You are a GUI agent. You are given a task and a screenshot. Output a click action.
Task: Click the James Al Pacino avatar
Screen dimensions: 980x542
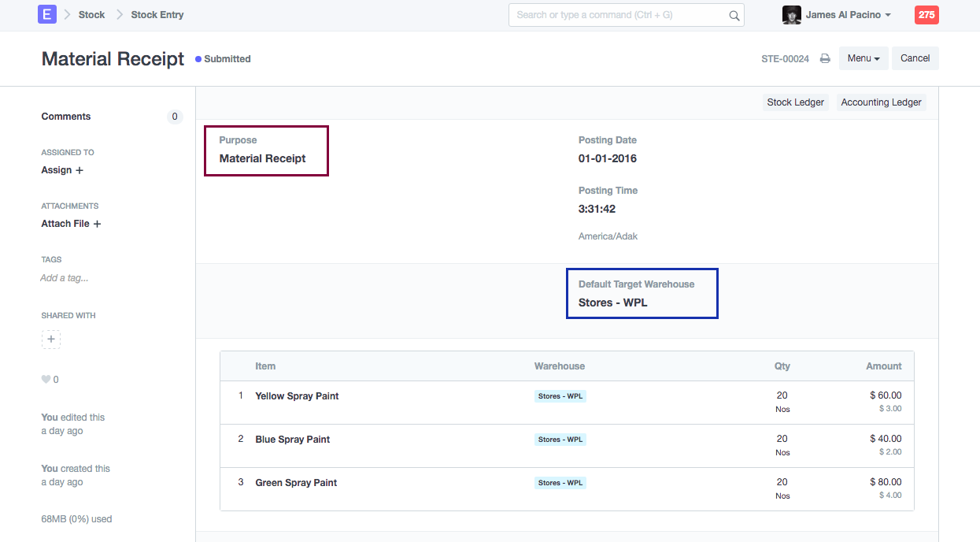[791, 15]
